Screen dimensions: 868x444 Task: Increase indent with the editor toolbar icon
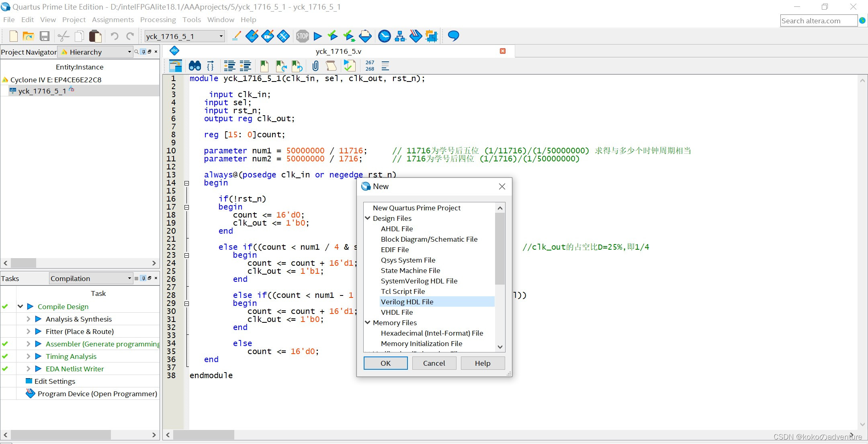tap(229, 66)
